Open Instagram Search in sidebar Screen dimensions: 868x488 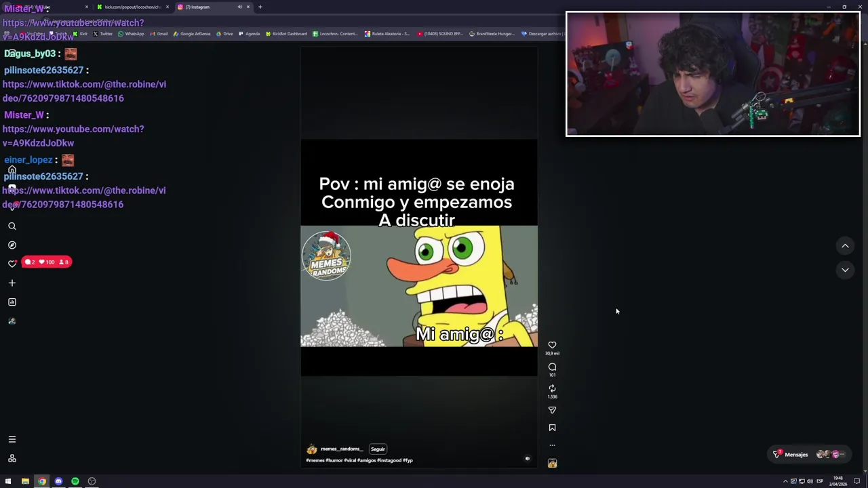point(12,226)
